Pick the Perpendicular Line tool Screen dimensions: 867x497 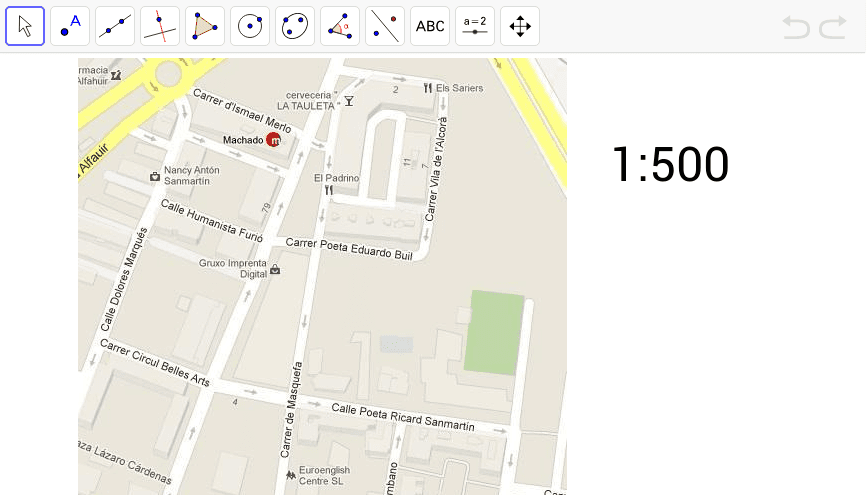[x=160, y=26]
